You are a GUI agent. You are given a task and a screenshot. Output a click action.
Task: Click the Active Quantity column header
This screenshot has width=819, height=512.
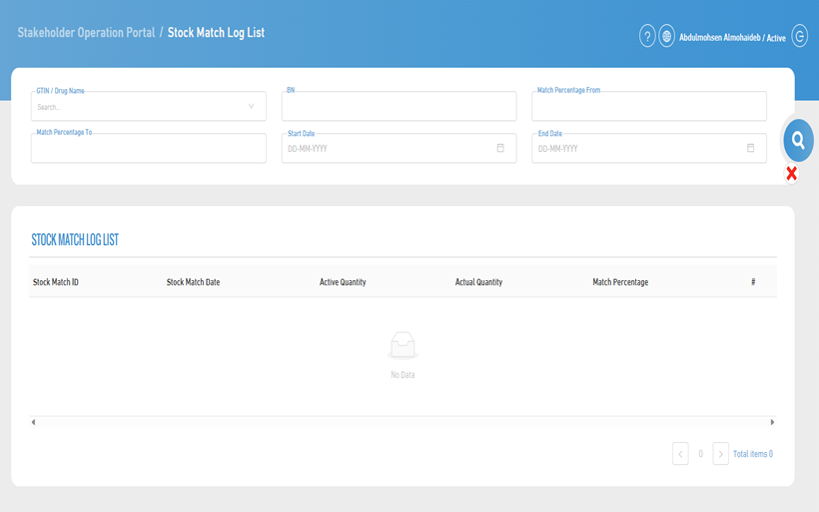pyautogui.click(x=343, y=282)
